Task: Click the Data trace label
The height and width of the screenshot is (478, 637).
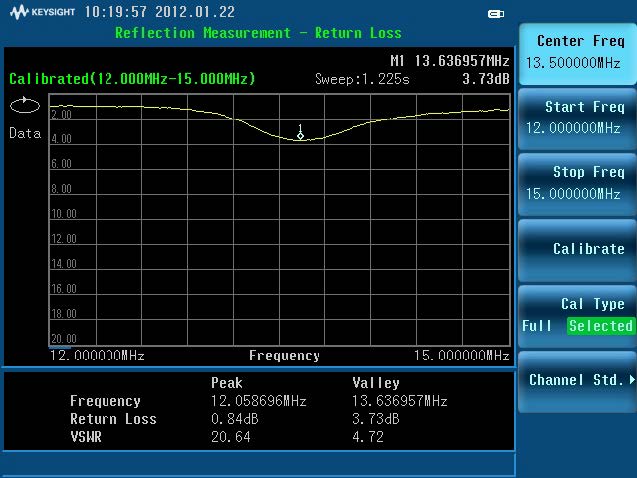Action: point(25,133)
